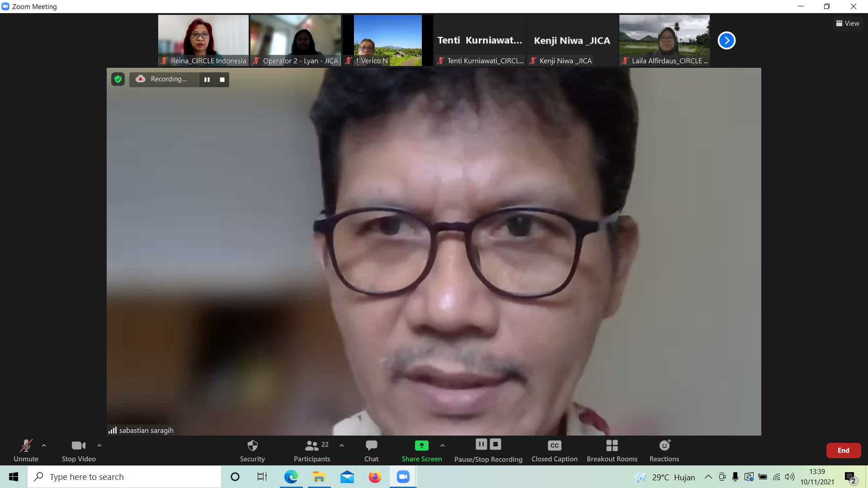The height and width of the screenshot is (488, 868).
Task: Pause recording in the bottom toolbar
Action: (481, 445)
